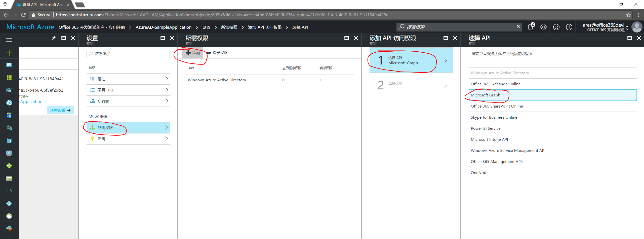Reload the browser page
The image size is (644, 239).
coord(23,15)
